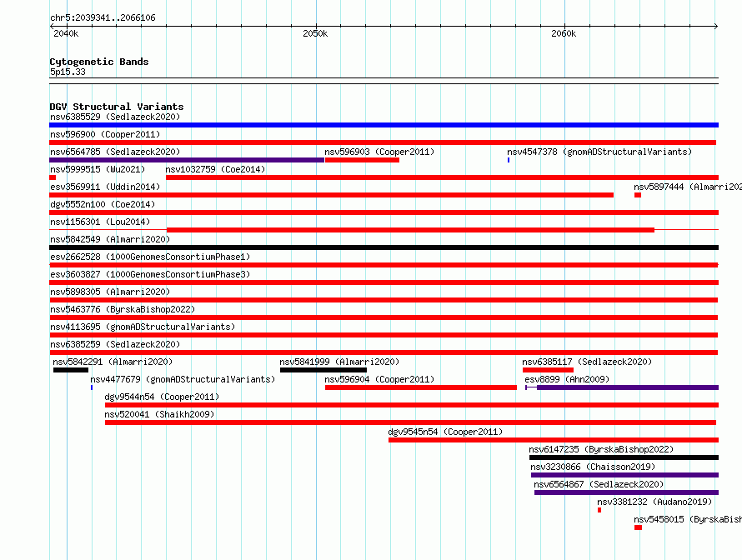
Task: Open esv3569911 (Uddin2014) label
Action: [x=105, y=187]
